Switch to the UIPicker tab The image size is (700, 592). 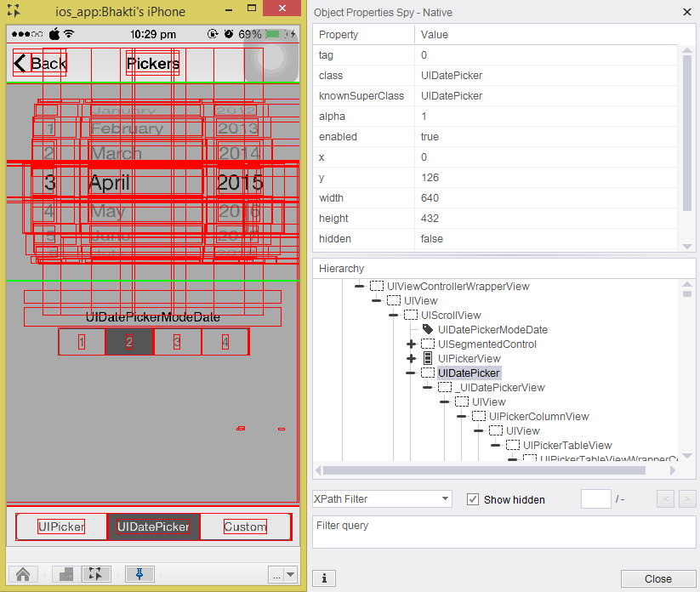point(61,527)
